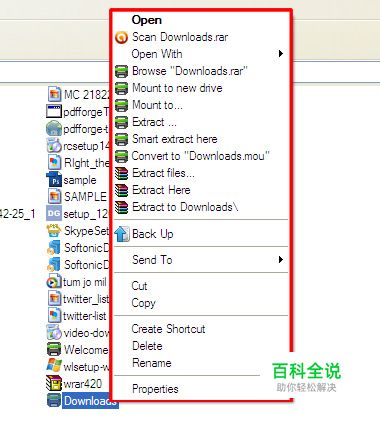Viewport: 380px width, 423px height.
Task: Click the Windows flag icon of wlsetup-w
Action: click(54, 366)
